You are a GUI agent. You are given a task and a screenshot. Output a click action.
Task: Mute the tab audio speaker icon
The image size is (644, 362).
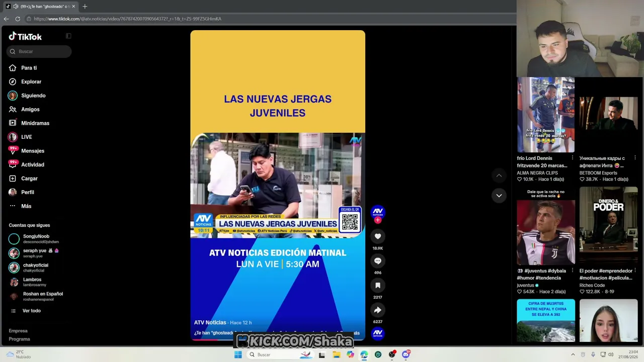pyautogui.click(x=15, y=7)
